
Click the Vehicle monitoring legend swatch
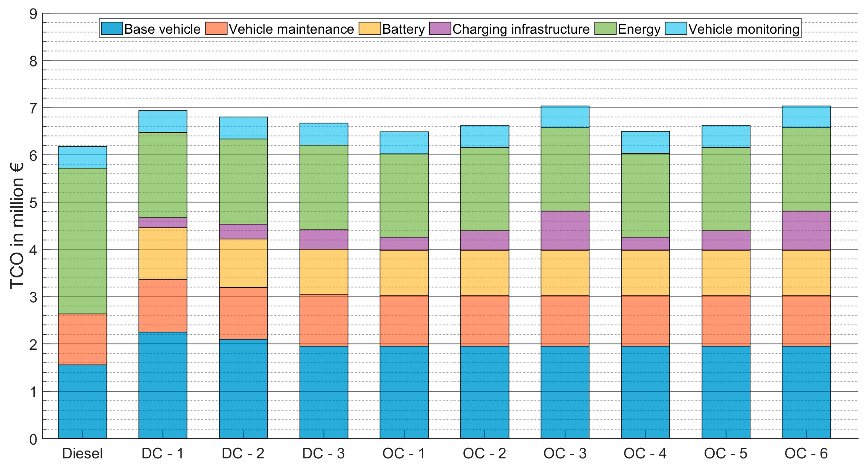click(x=676, y=29)
